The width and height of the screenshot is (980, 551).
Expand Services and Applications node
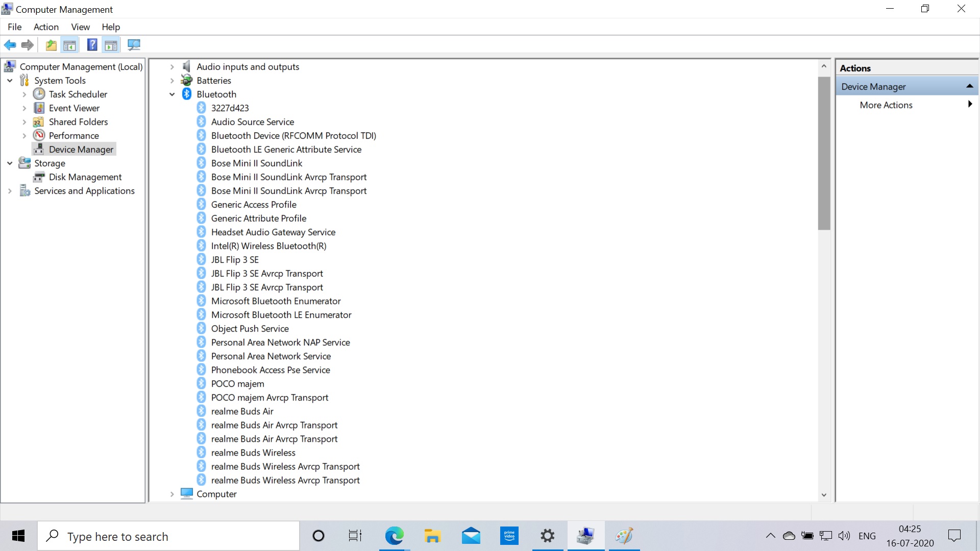pos(10,190)
